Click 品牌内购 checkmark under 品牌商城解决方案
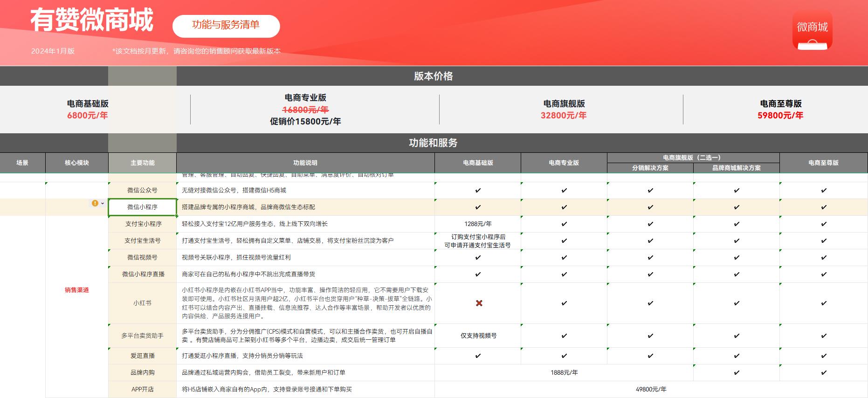This screenshot has height=398, width=868. pos(737,372)
